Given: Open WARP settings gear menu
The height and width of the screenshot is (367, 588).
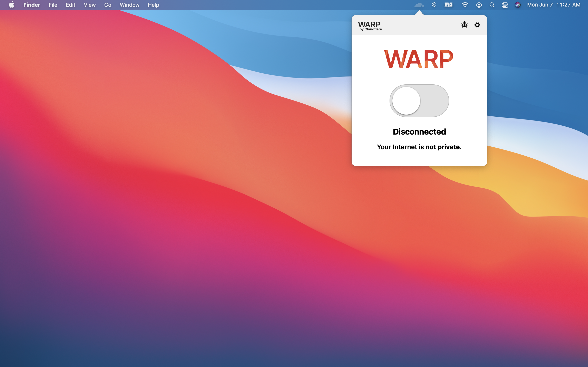Looking at the screenshot, I should point(478,24).
